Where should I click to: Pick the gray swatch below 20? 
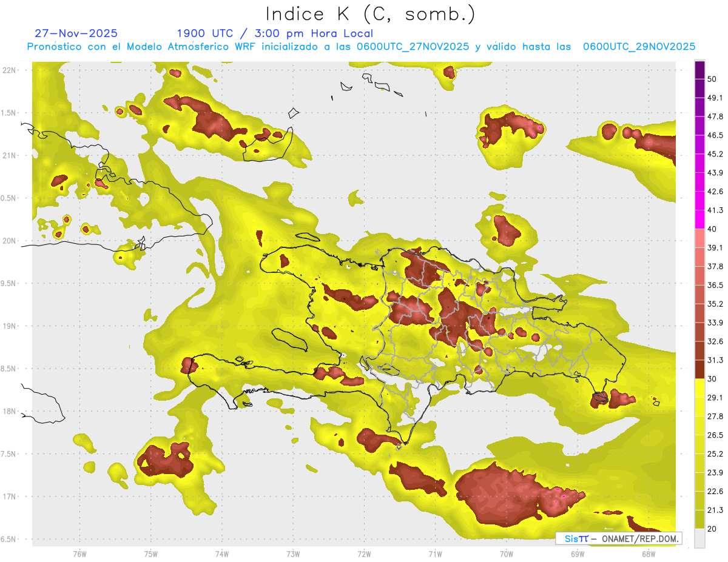click(699, 538)
